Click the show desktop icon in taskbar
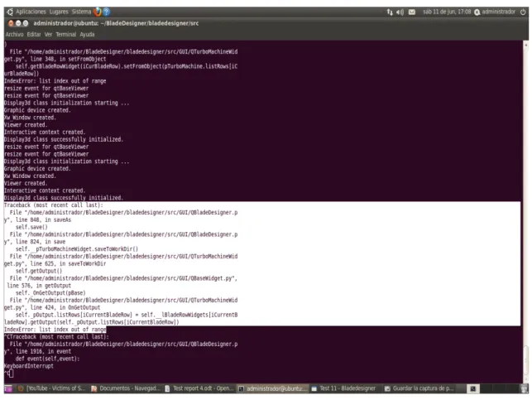532x400 pixels. point(8,388)
